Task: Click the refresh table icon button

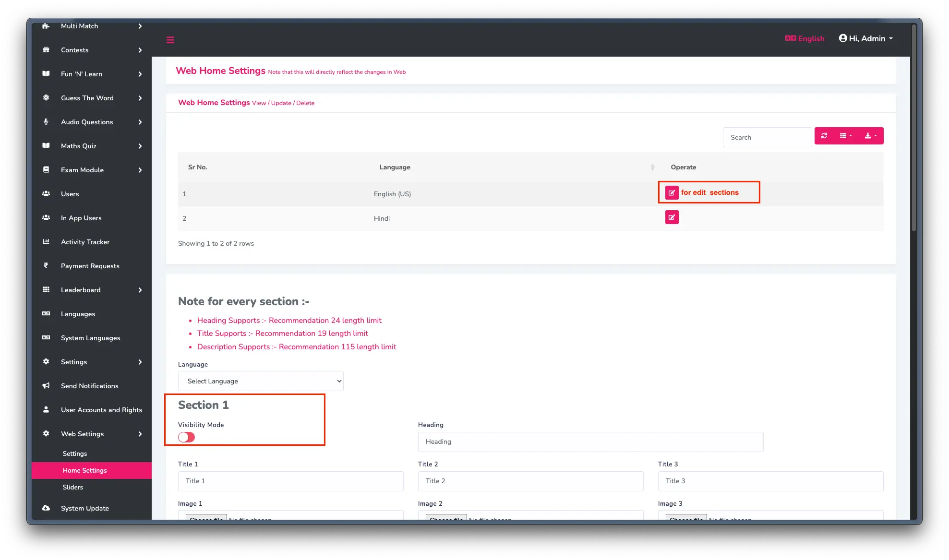Action: [x=824, y=136]
